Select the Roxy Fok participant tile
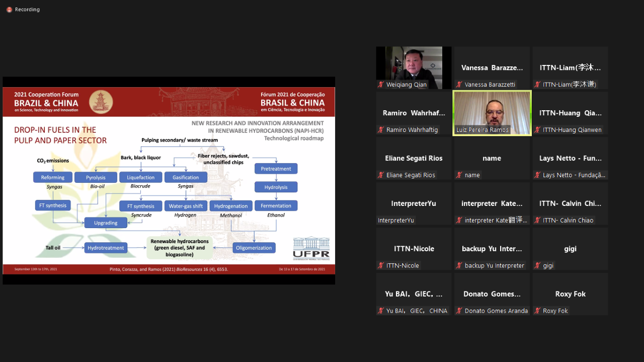Screen dimensions: 644x362 [x=571, y=295]
